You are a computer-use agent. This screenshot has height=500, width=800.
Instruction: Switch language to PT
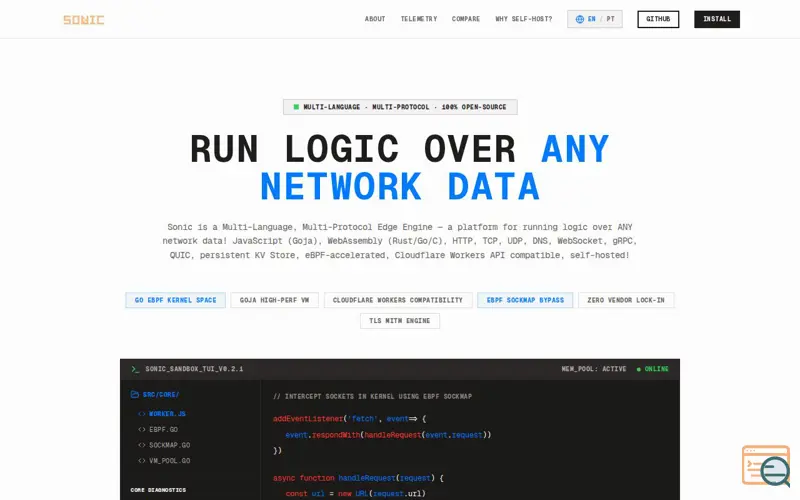click(x=611, y=19)
